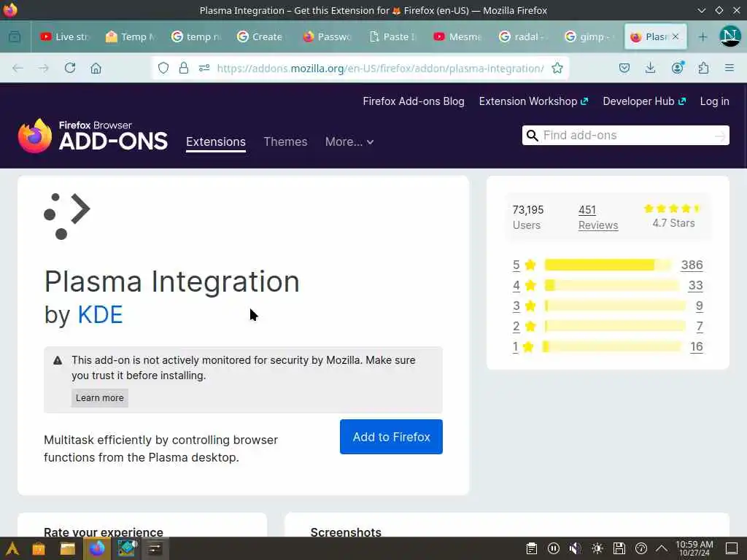The width and height of the screenshot is (747, 560).
Task: Open the 33 four-star reviews count
Action: click(695, 285)
